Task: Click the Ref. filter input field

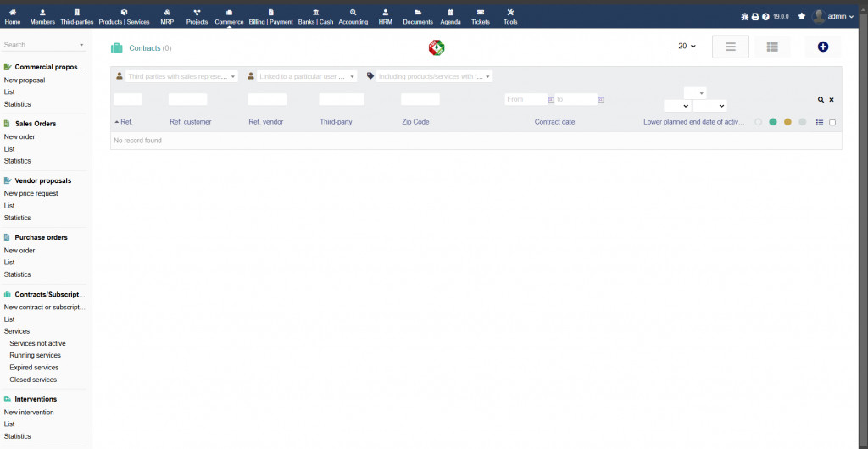Action: 128,99
